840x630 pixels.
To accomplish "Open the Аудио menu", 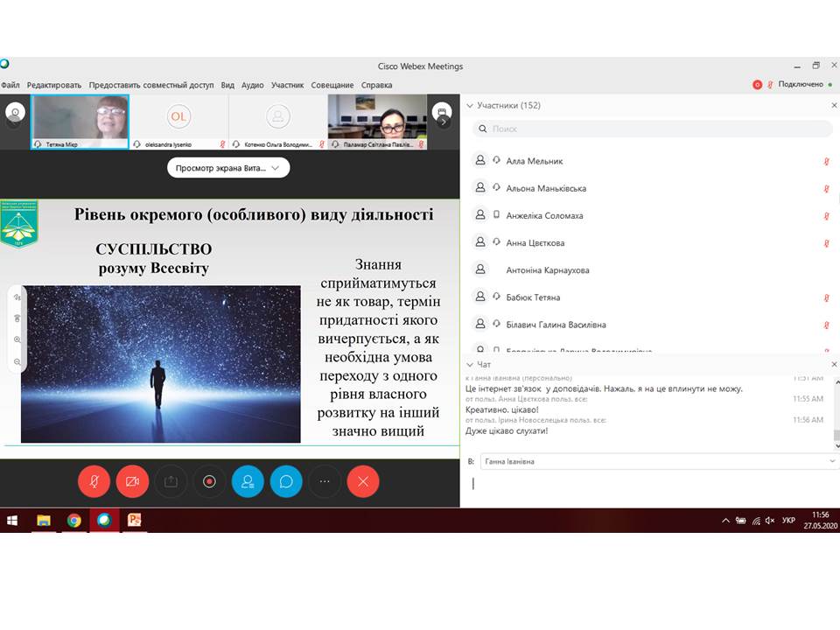I will (x=252, y=85).
